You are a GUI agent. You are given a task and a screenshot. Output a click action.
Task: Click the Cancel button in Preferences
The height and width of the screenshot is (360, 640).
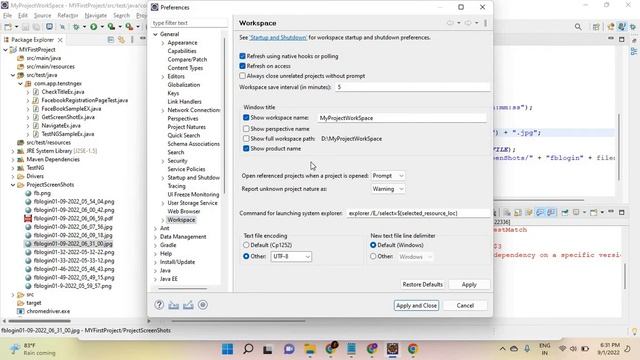(465, 305)
